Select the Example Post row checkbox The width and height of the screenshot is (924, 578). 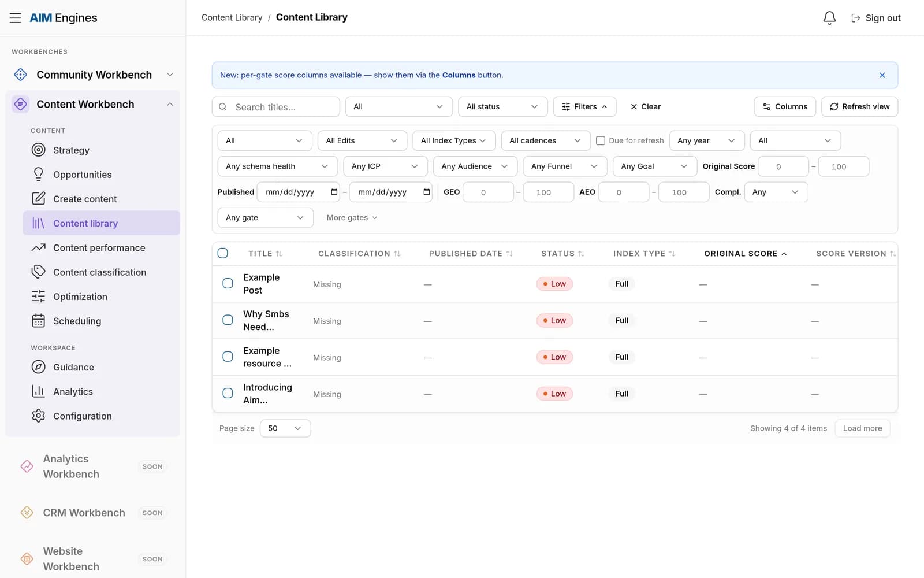(x=228, y=283)
